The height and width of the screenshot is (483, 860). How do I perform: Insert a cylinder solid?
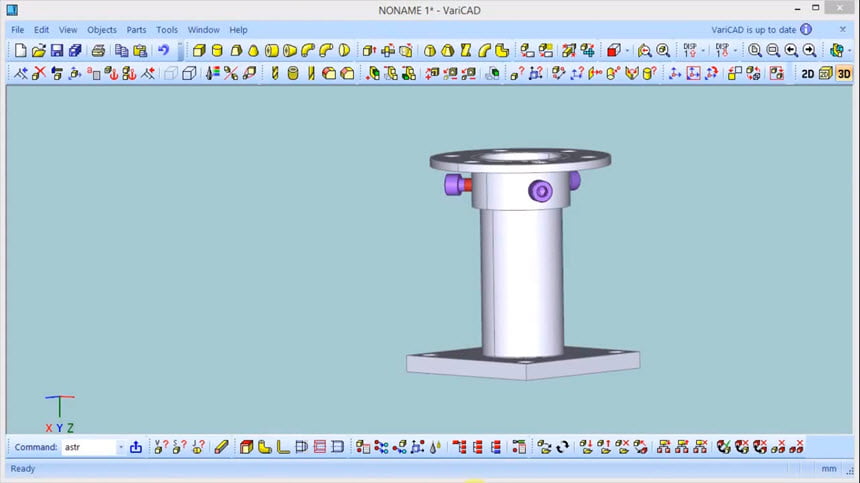pos(217,50)
